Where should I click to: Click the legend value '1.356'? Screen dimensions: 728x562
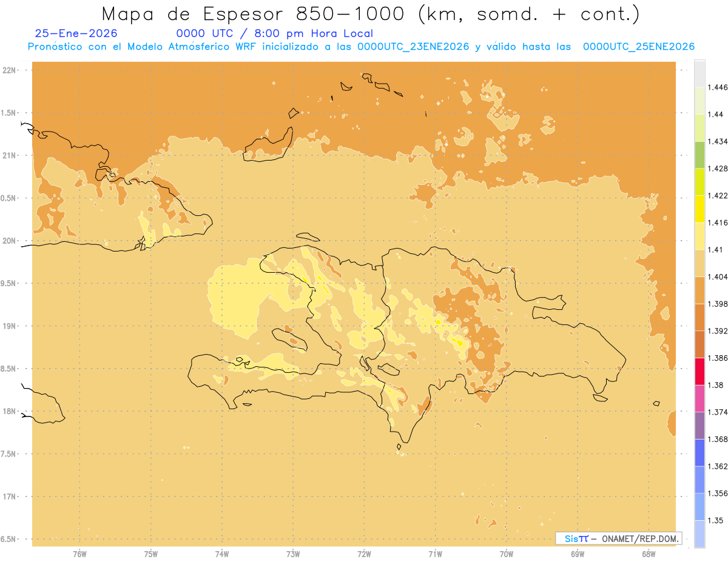pos(718,493)
